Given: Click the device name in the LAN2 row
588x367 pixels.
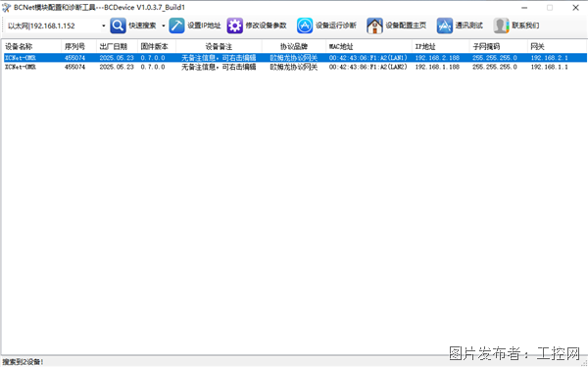Looking at the screenshot, I should coord(21,67).
